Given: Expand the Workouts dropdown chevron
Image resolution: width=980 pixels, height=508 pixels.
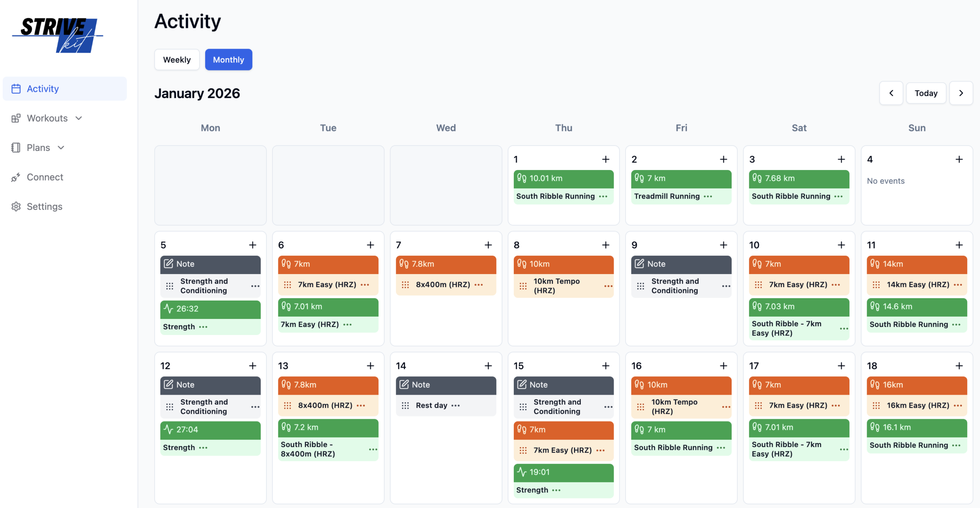Looking at the screenshot, I should pyautogui.click(x=79, y=118).
